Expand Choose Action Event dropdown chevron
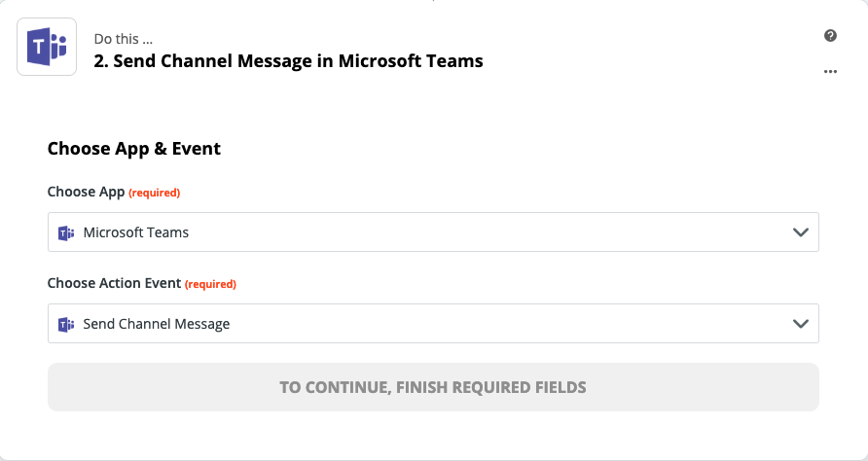 801,324
